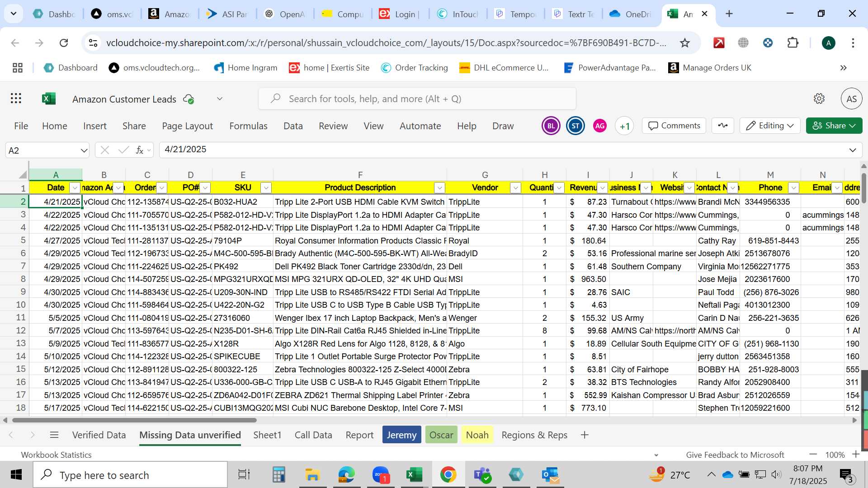
Task: Open the Vendor column filter dropdown
Action: click(x=515, y=188)
